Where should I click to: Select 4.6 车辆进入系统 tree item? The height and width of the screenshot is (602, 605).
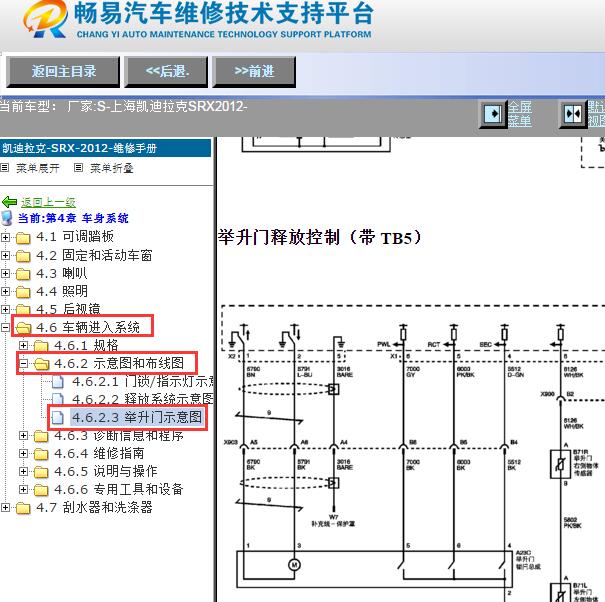click(x=88, y=327)
